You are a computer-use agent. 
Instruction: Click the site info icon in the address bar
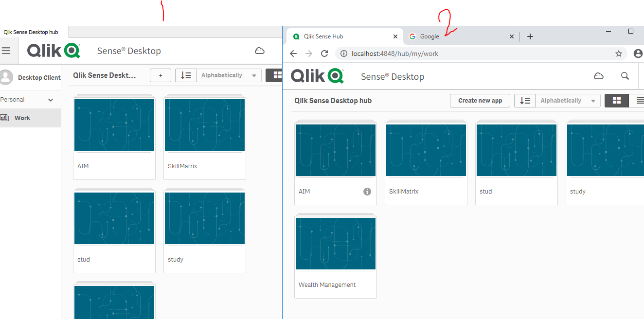coord(343,53)
